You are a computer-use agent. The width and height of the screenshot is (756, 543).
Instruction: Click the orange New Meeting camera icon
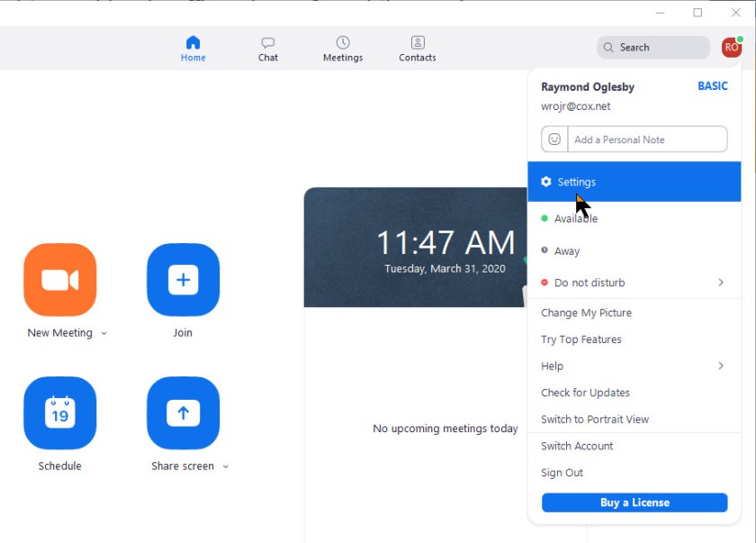(x=59, y=280)
